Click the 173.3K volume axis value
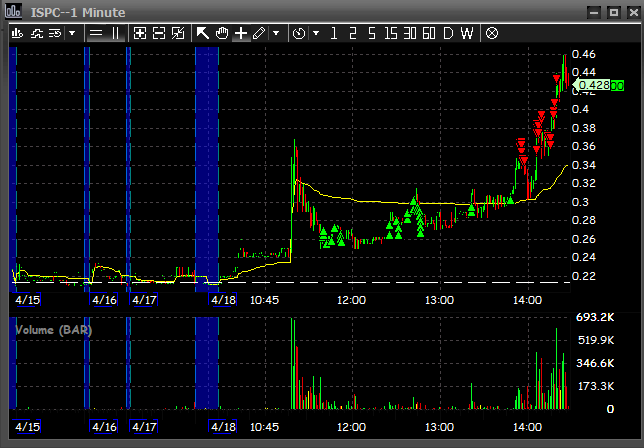Viewport: 644px width, 448px height. [x=596, y=386]
